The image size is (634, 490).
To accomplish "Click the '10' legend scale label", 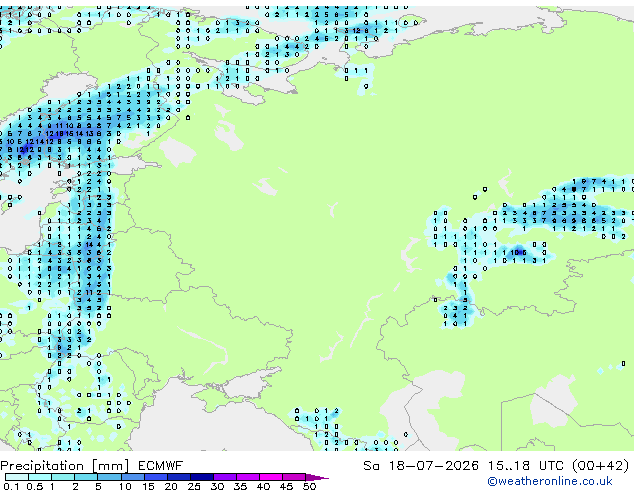I will (x=125, y=486).
